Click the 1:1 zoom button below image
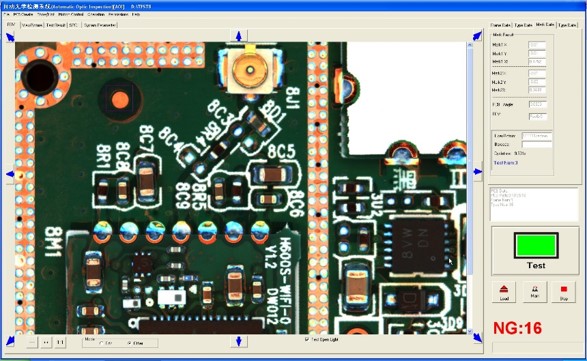This screenshot has width=587, height=361. pyautogui.click(x=60, y=342)
